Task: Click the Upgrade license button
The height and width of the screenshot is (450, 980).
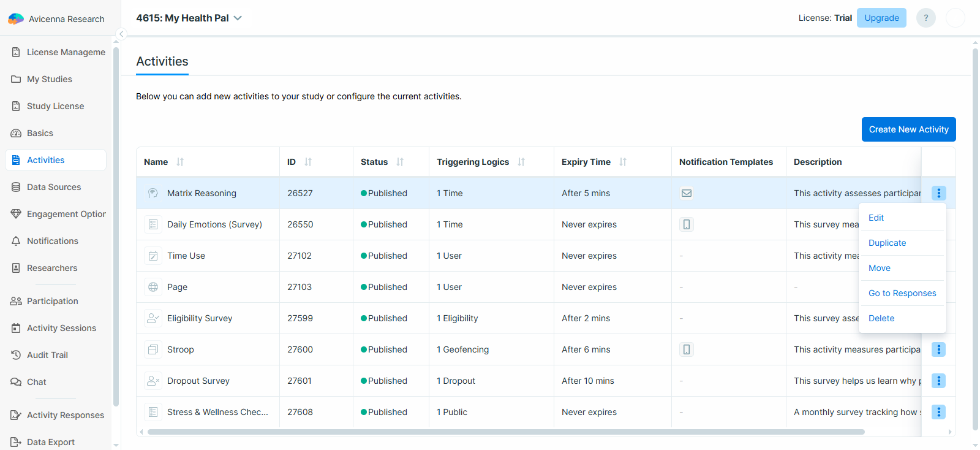Action: tap(881, 18)
